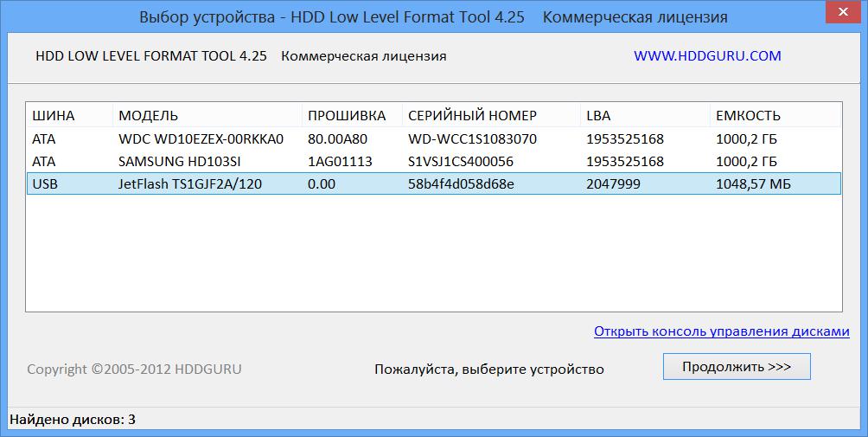The height and width of the screenshot is (437, 868).
Task: Click serial number 58b4f4d058d68e
Action: click(461, 183)
